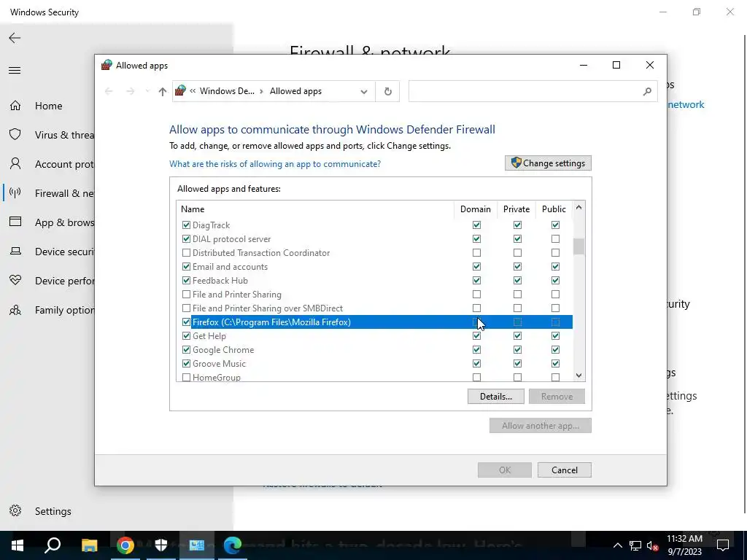Select Virus & threat protection sidebar item
Viewport: 747px width, 560px height.
64,135
